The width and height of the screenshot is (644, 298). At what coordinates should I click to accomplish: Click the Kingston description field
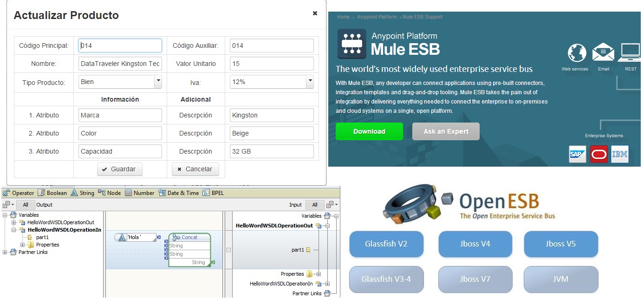pos(272,115)
